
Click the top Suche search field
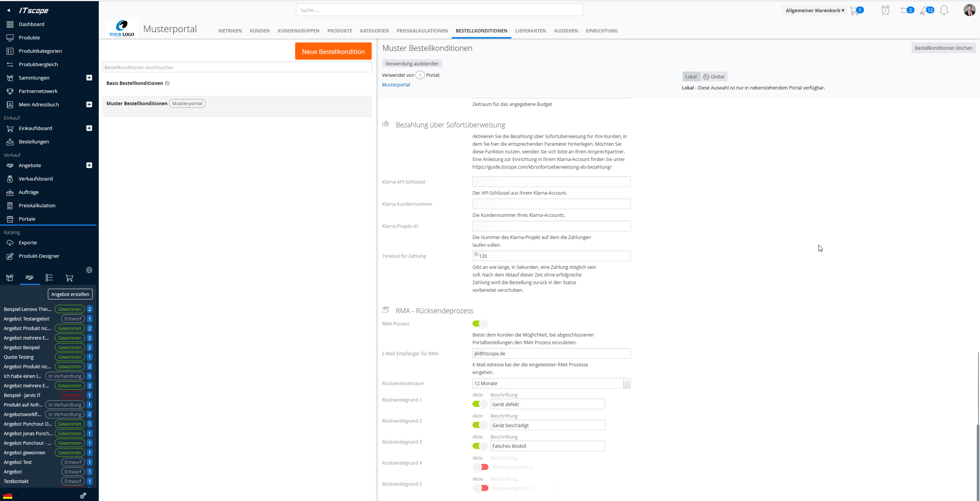click(x=439, y=10)
